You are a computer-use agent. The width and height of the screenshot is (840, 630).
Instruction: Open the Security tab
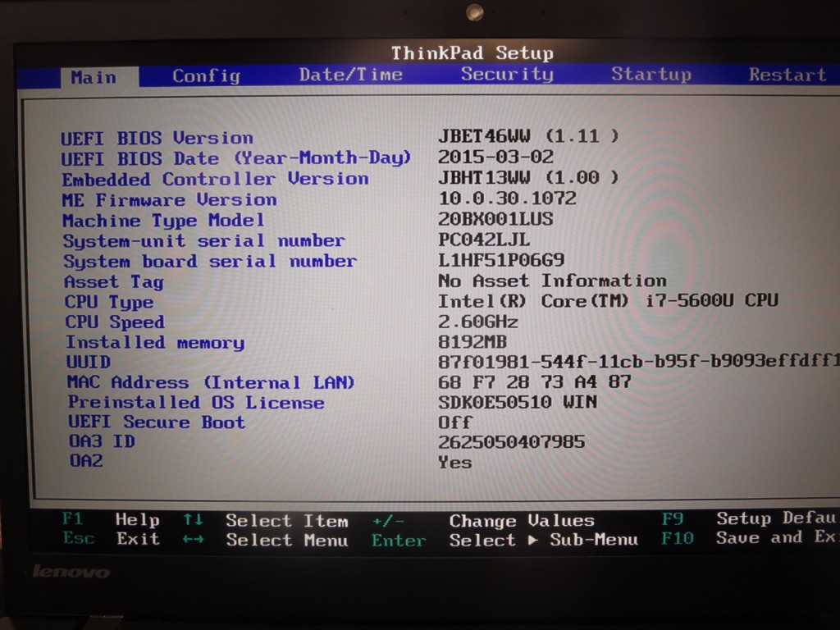[507, 74]
